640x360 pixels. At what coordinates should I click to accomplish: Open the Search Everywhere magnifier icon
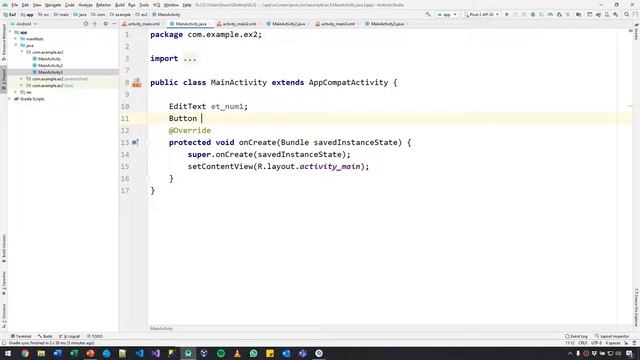coord(627,14)
